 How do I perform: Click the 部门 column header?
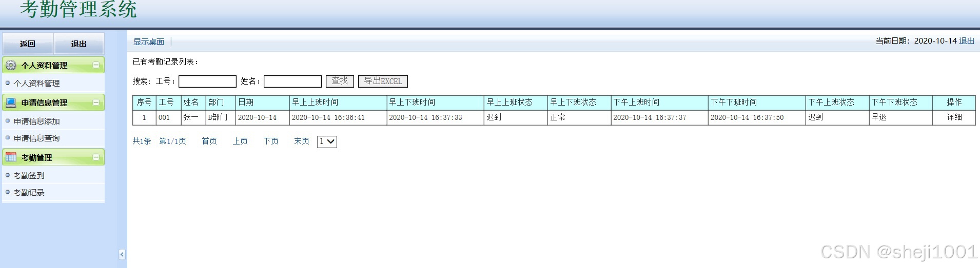click(221, 102)
